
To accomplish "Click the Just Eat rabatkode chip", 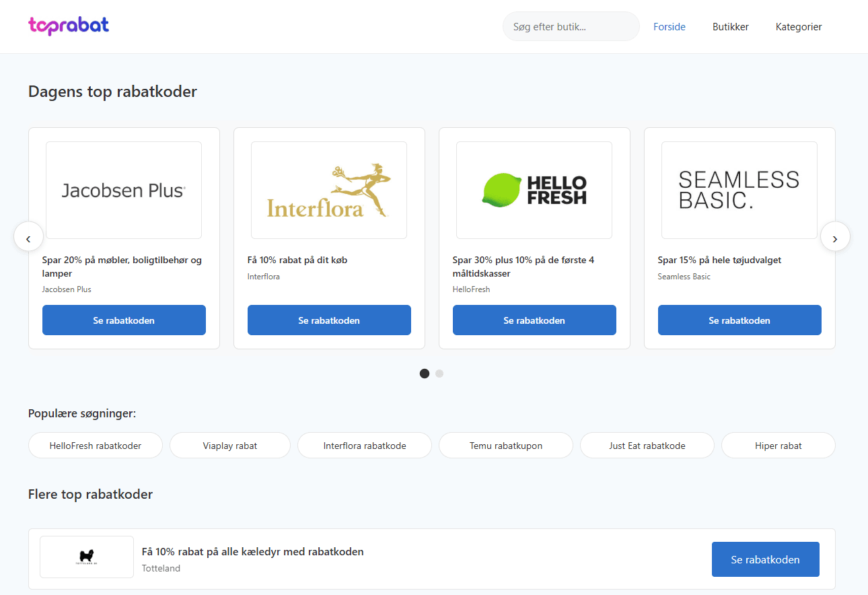I will [x=647, y=446].
